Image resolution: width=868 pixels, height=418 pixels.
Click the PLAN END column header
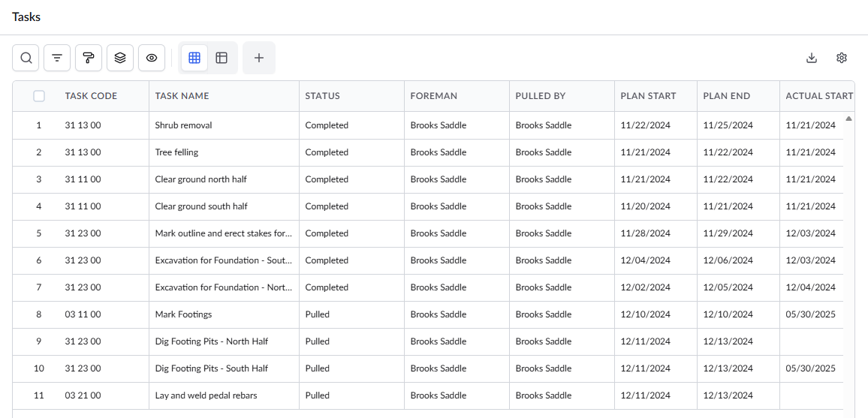click(727, 96)
